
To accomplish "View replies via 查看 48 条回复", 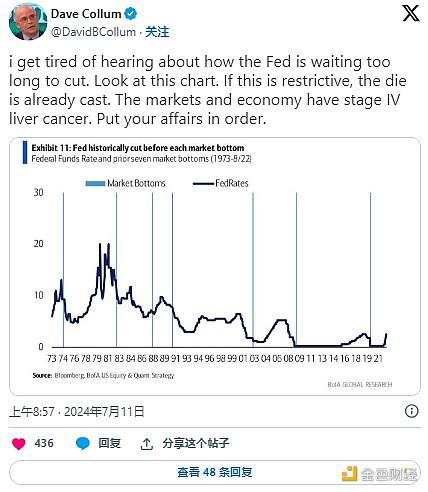I will [215, 472].
